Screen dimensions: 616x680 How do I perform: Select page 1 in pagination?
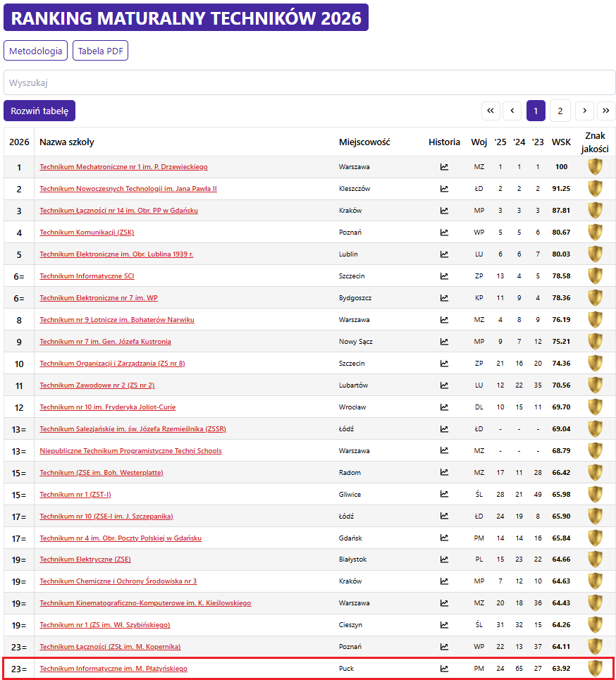click(x=536, y=111)
